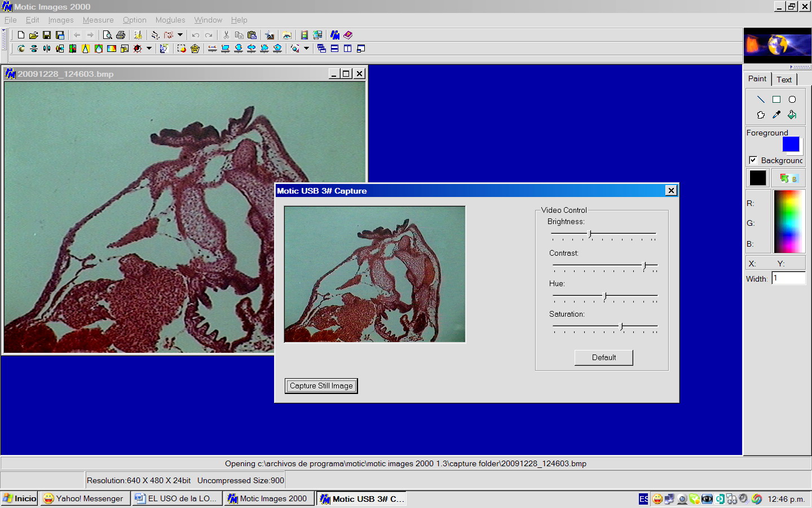Screen dimensions: 812x508
Task: Cut the selection using the Scissors icon
Action: tap(226, 34)
